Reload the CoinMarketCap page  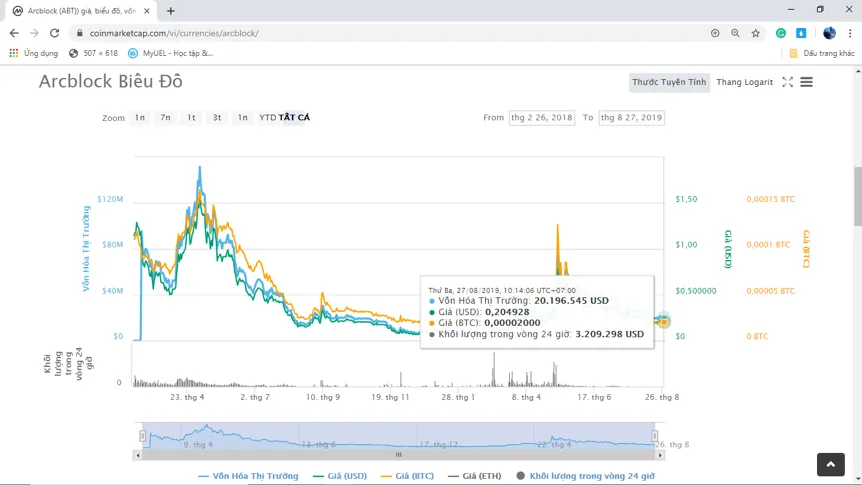tap(54, 33)
